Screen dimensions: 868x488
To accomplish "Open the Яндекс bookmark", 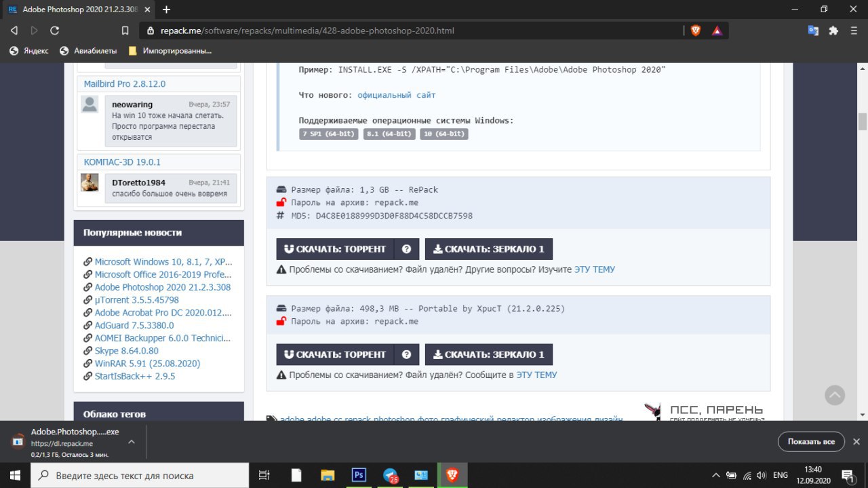I will [x=29, y=51].
